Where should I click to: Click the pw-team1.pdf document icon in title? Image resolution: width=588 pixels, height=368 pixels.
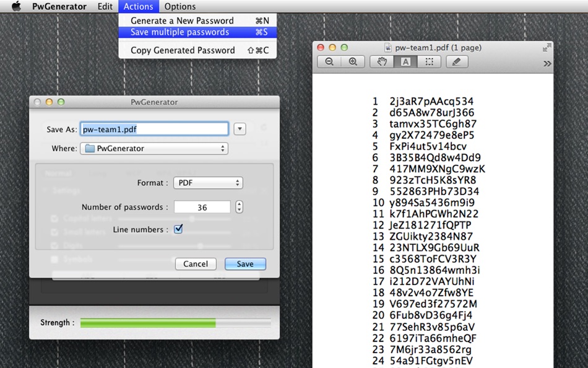(388, 48)
